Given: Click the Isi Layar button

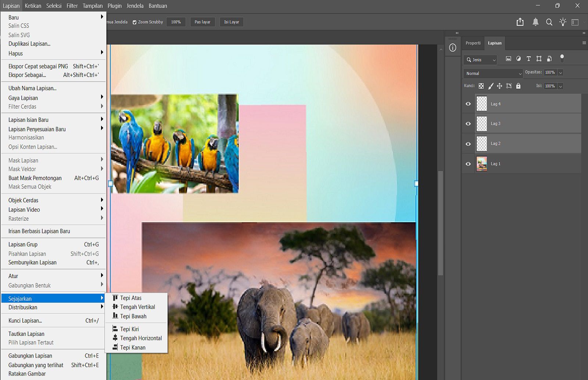Looking at the screenshot, I should 232,22.
